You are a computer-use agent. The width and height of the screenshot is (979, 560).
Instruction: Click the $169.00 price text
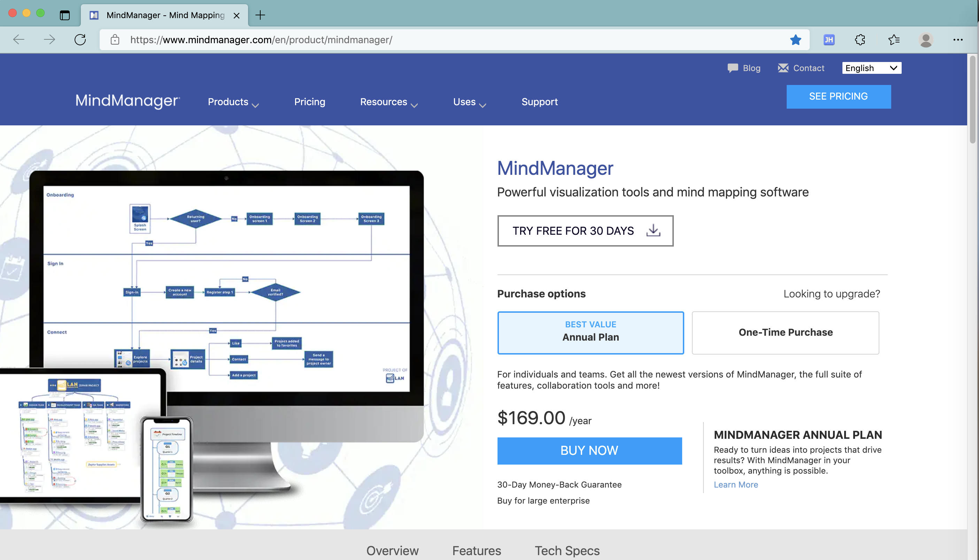tap(531, 418)
